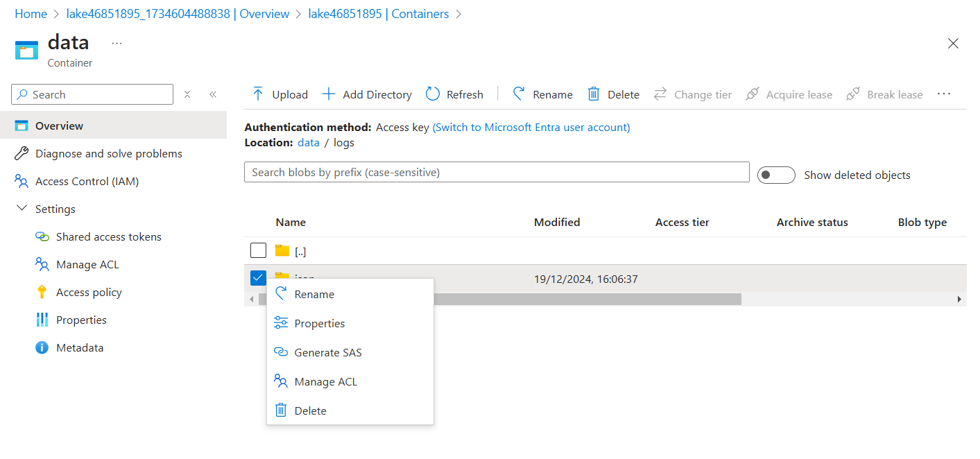The width and height of the screenshot is (980, 459).
Task: Click the horizontal scrollbar right arrow
Action: point(959,299)
